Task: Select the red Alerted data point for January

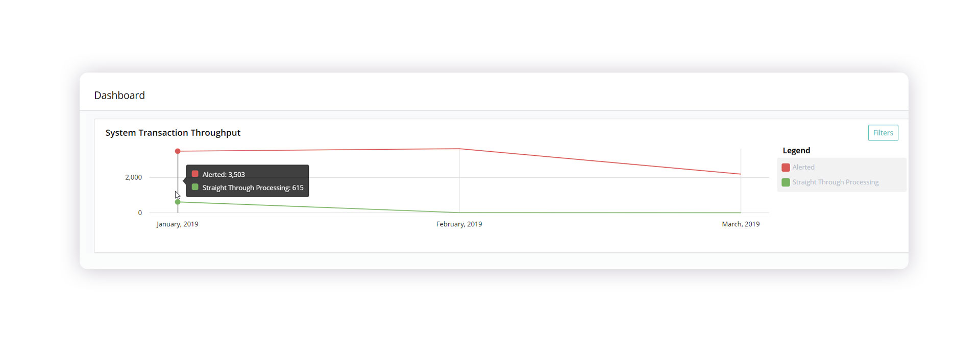Action: (178, 151)
